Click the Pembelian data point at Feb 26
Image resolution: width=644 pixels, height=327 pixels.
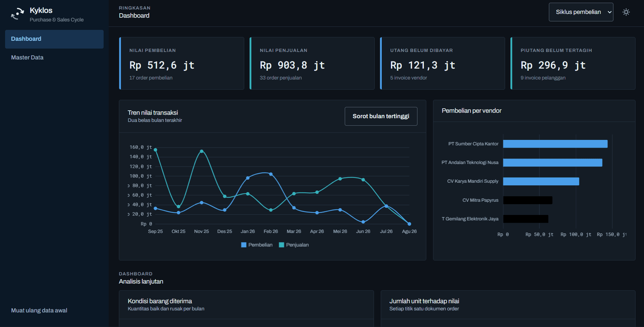point(271,174)
